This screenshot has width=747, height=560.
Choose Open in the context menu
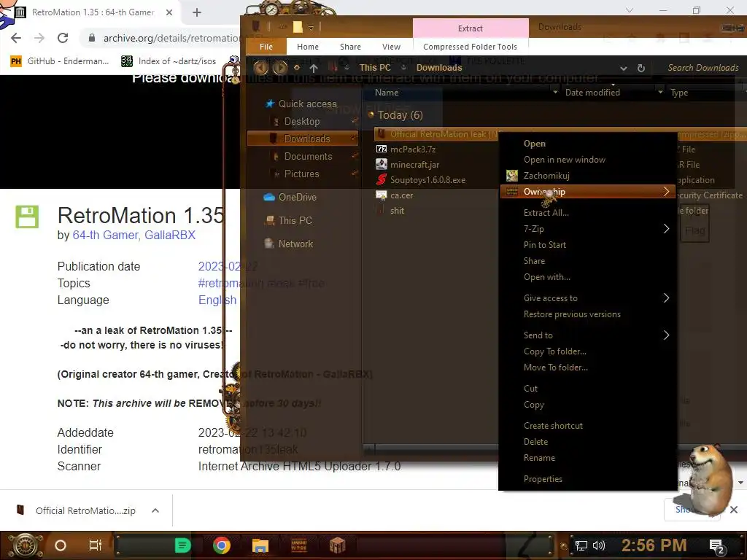535,144
